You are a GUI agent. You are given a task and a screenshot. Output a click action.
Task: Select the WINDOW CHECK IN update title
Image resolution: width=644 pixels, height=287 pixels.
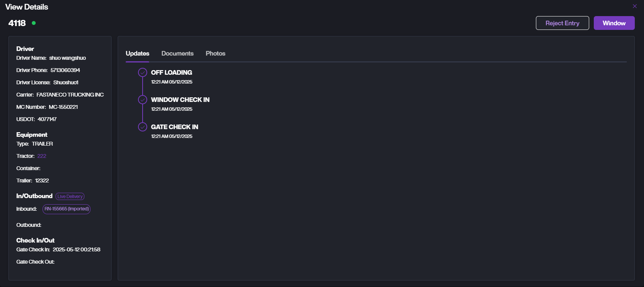[x=180, y=100]
